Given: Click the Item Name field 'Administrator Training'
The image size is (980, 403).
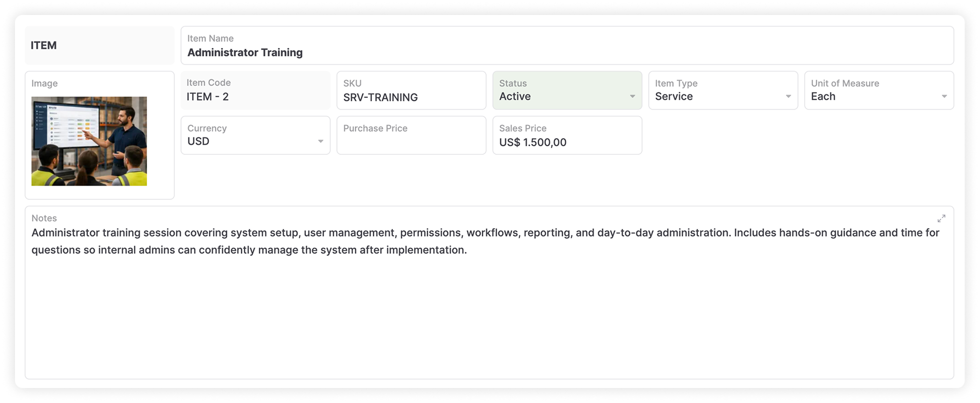Looking at the screenshot, I should click(567, 45).
